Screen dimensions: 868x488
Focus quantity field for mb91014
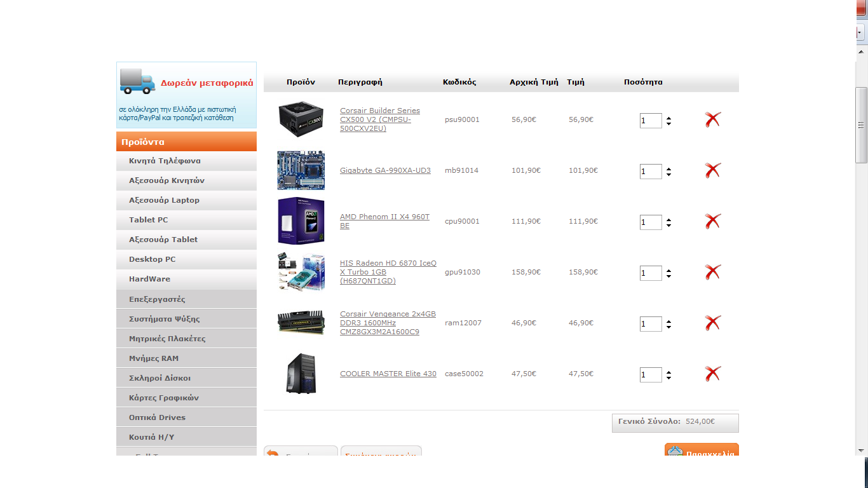(651, 172)
